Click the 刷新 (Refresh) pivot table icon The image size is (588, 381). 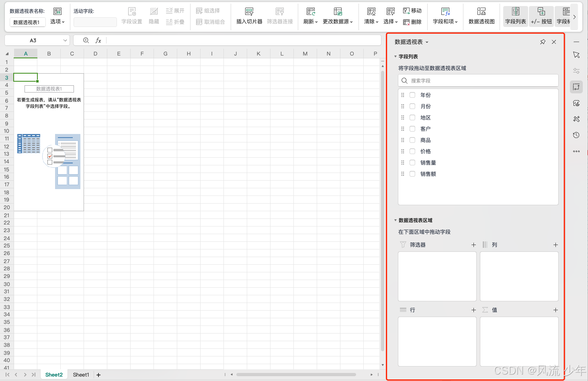point(308,16)
